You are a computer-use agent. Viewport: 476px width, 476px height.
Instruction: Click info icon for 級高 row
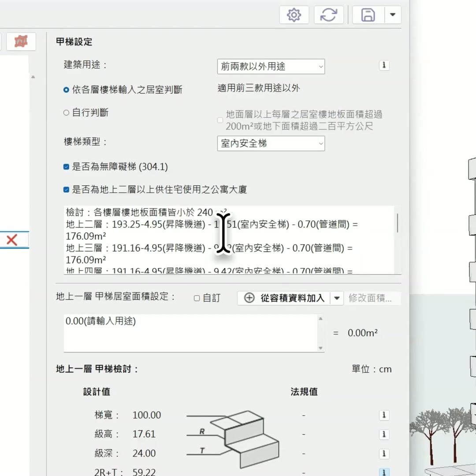point(384,435)
